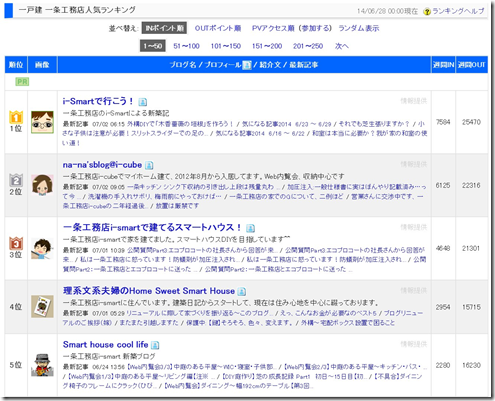Click weekly IN value 4648
The image size is (495, 401).
[443, 248]
